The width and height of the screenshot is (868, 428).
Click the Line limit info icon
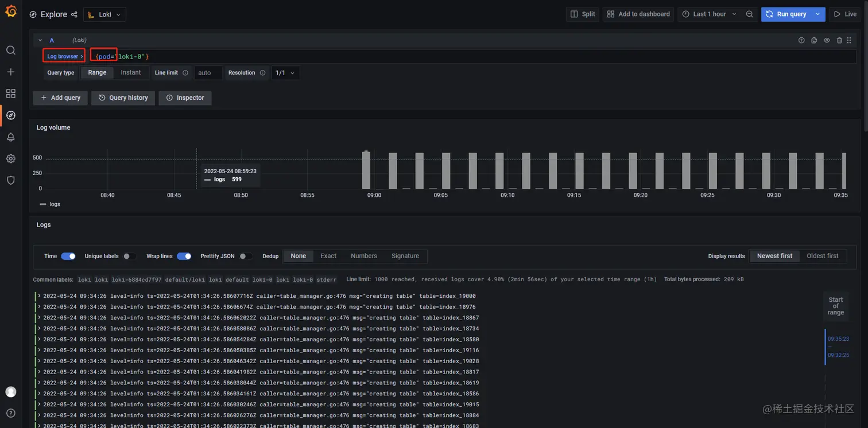point(185,73)
